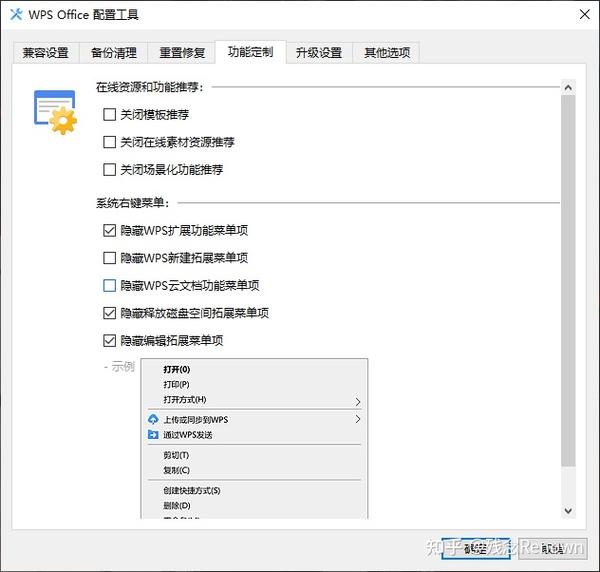Enable 隐藏WPS新建拓展菜单项 checkbox
Image resolution: width=600 pixels, height=572 pixels.
(x=109, y=258)
